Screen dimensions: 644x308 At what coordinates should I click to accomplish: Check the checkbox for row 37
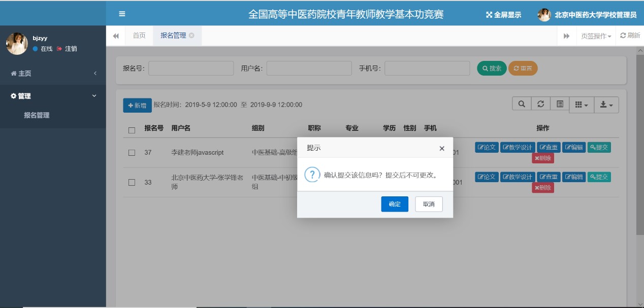tap(132, 152)
